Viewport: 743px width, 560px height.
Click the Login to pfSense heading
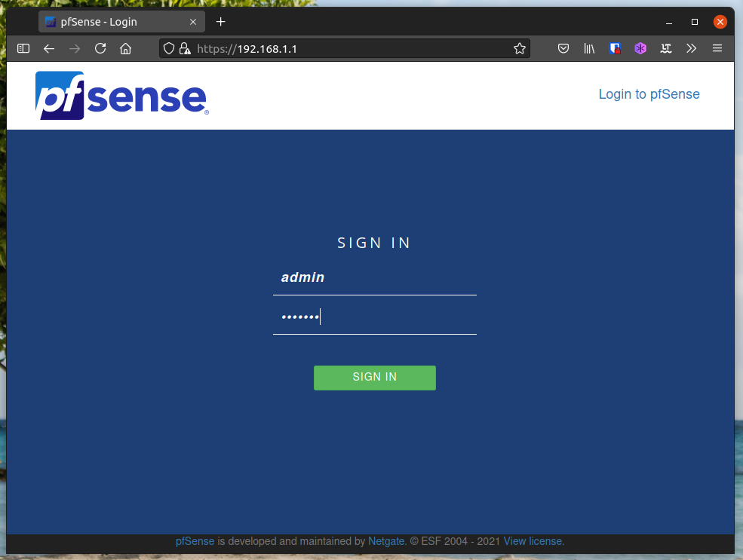point(649,94)
